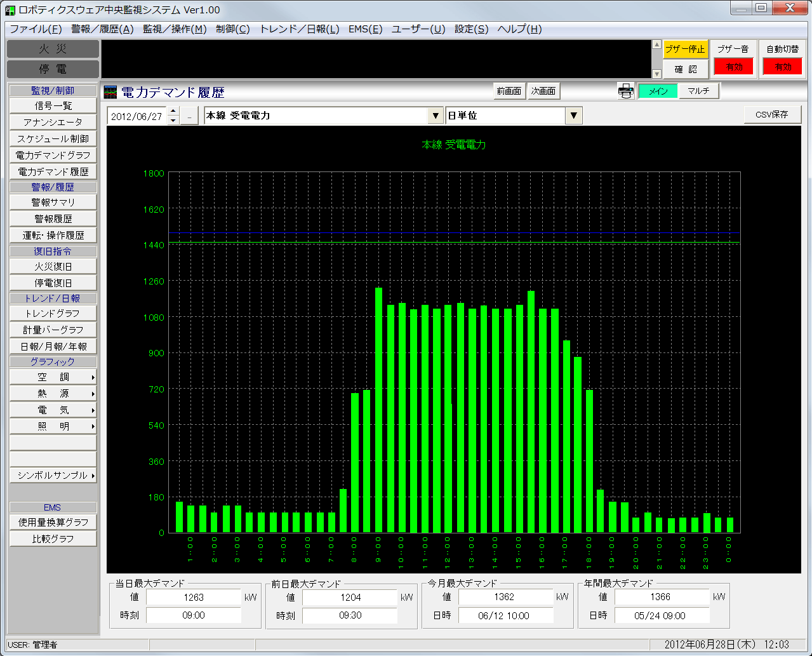Image resolution: width=812 pixels, height=656 pixels.
Task: Click the CSV保存 button
Action: (x=772, y=115)
